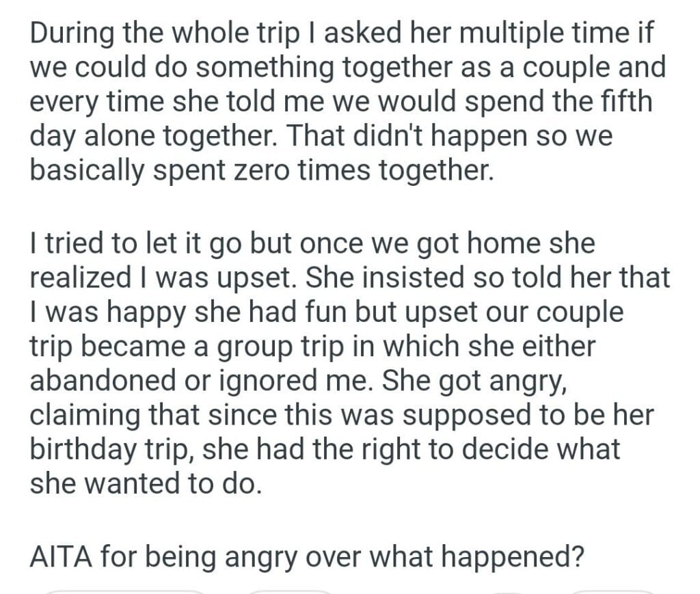Click the line 'she wanted to do.'
Image resolution: width=700 pixels, height=594 pixels.
pyautogui.click(x=146, y=483)
